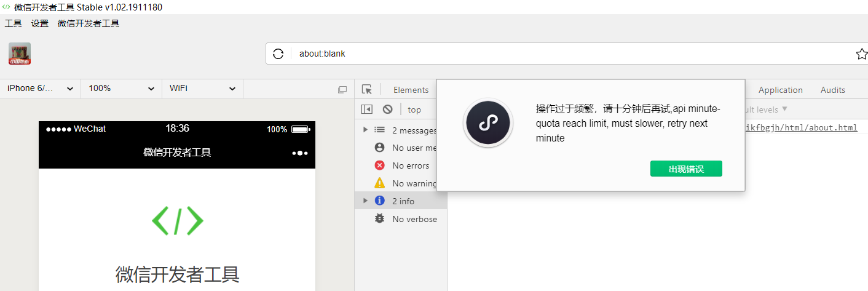Select the No user messages row
The width and height of the screenshot is (868, 291).
point(401,148)
